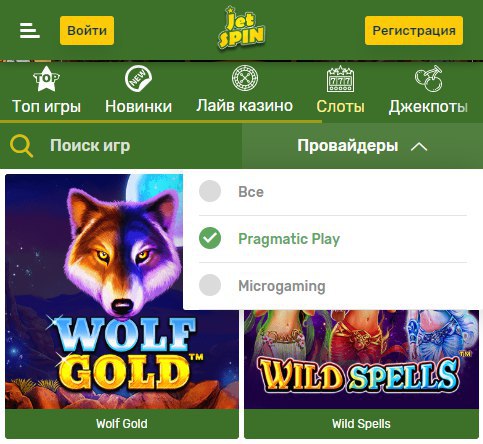Screen dimensions: 483x444
Task: Click the cherries Jackpots icon
Action: click(x=429, y=79)
